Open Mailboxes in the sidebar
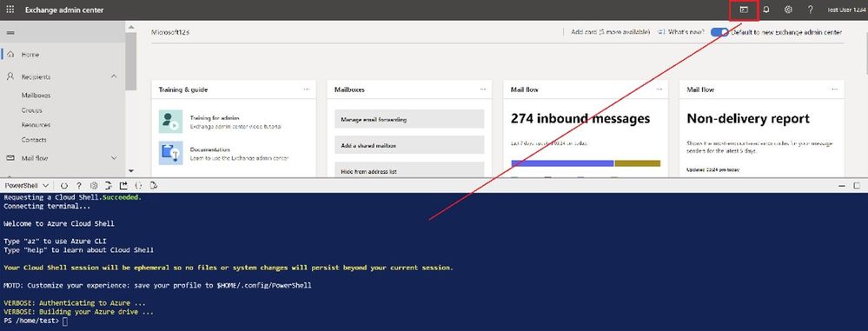868x331 pixels. [36, 96]
